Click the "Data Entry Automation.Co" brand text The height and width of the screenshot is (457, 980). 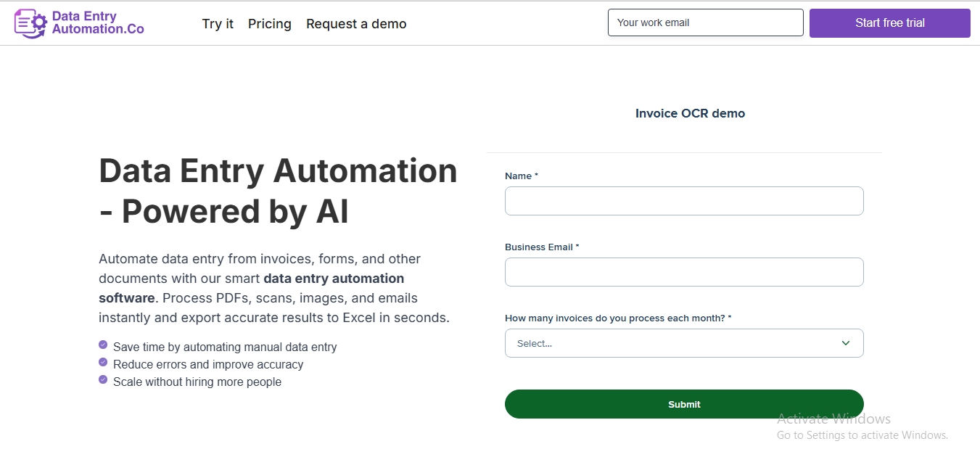[x=98, y=23]
